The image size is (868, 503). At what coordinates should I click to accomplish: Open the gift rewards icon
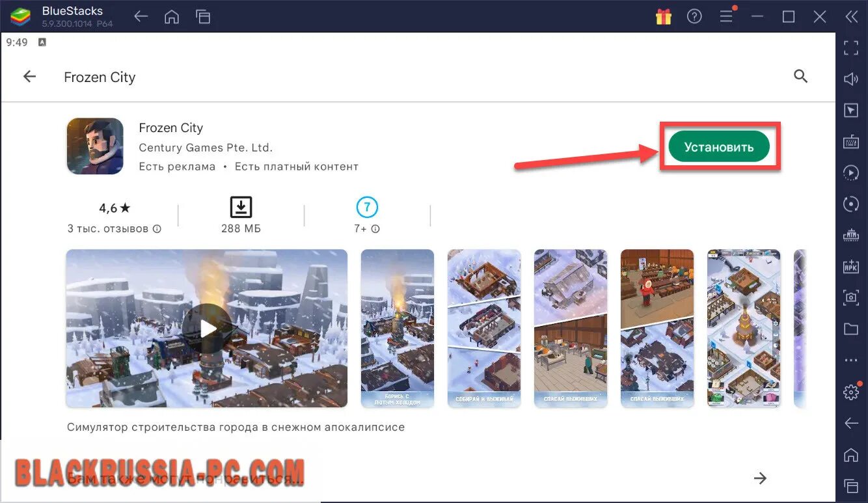point(664,17)
